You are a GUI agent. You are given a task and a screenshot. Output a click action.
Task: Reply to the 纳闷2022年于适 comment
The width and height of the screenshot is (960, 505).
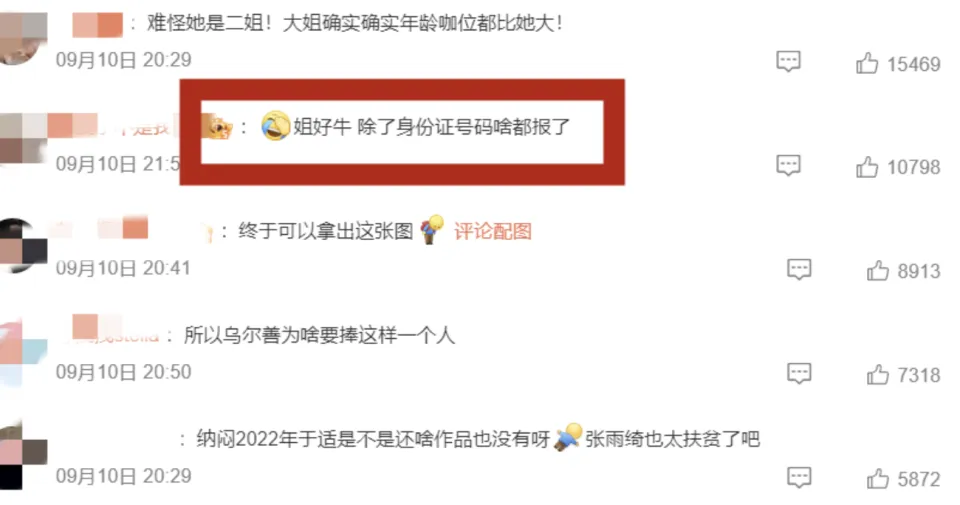click(799, 476)
